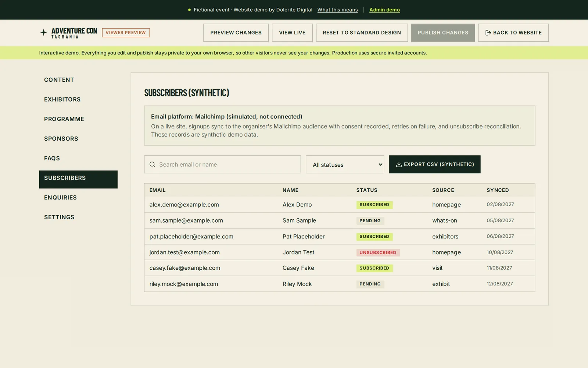This screenshot has width=588, height=368.
Task: Open the What this means link
Action: click(337, 10)
